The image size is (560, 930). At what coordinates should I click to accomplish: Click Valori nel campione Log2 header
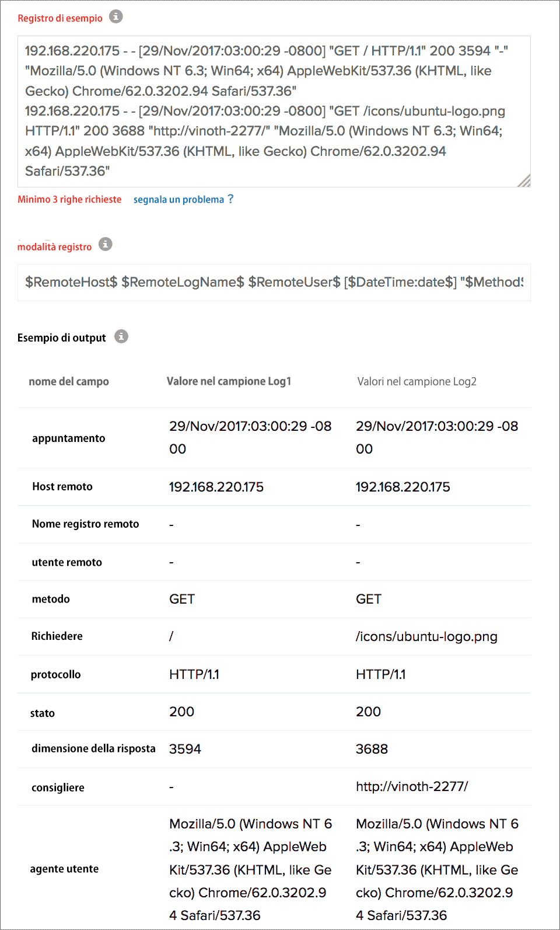pos(416,382)
